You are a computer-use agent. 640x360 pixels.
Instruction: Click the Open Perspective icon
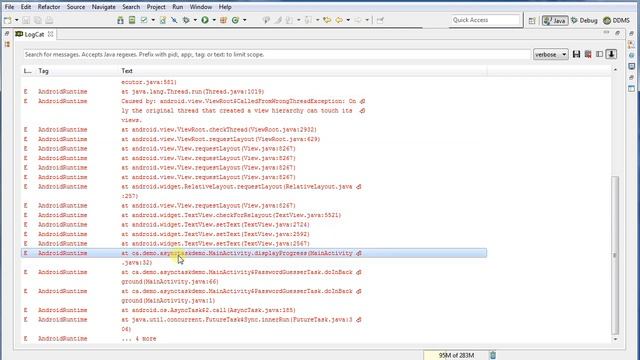[532, 20]
